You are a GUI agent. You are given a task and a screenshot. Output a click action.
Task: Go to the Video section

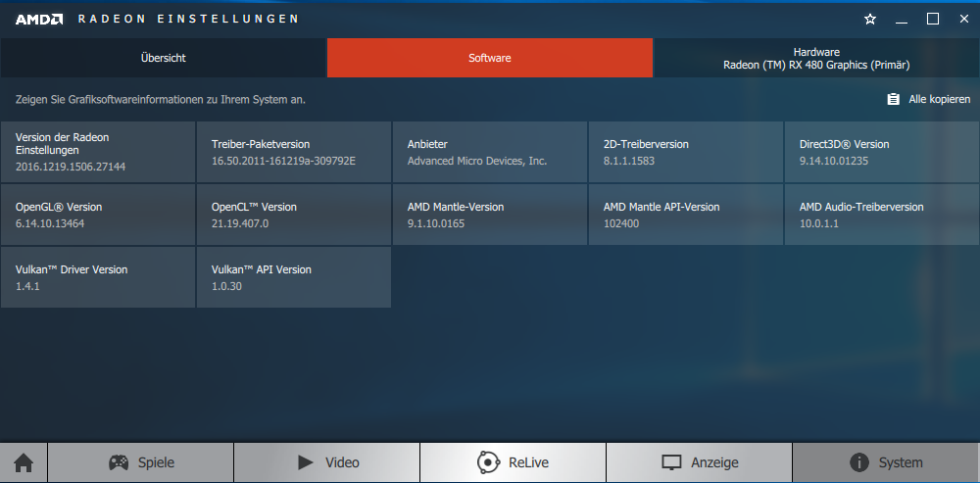tap(327, 462)
